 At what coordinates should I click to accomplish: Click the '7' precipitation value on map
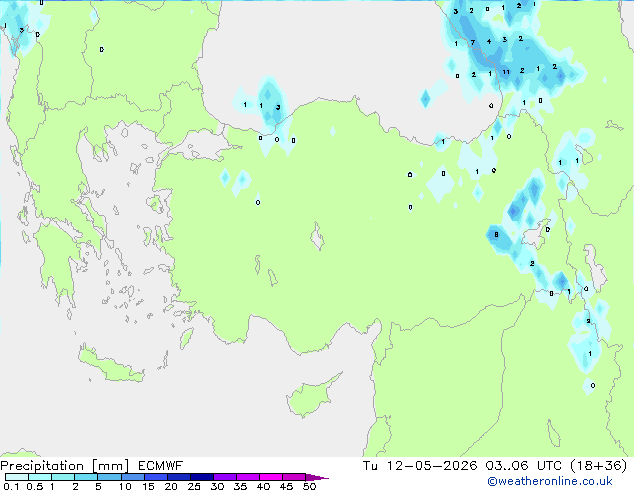click(x=473, y=42)
